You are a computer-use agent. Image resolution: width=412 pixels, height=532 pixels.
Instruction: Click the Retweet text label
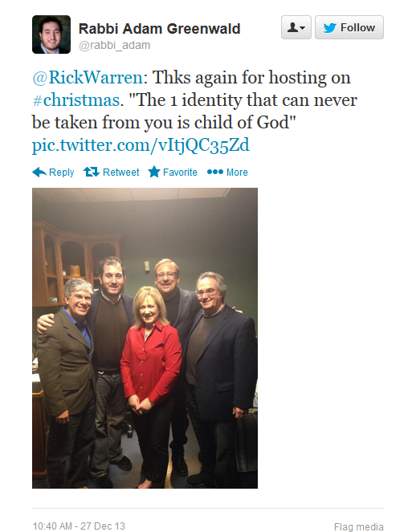click(121, 172)
